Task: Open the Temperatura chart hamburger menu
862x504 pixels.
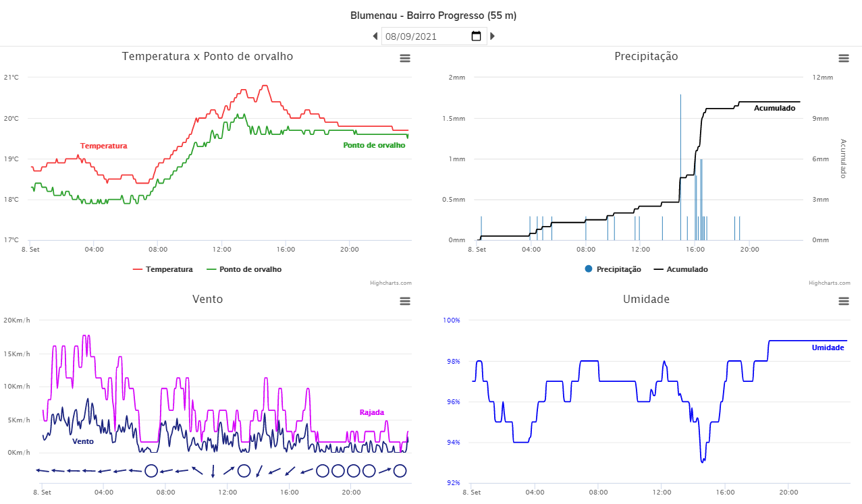Action: (x=405, y=58)
